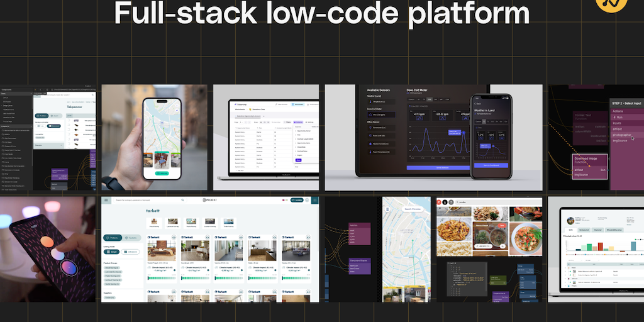Click the search magnifier in Tarkett catalog
The width and height of the screenshot is (644, 322).
coord(183,201)
